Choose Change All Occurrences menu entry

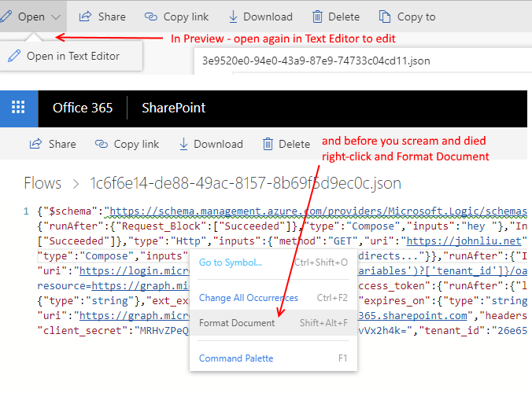(x=248, y=298)
